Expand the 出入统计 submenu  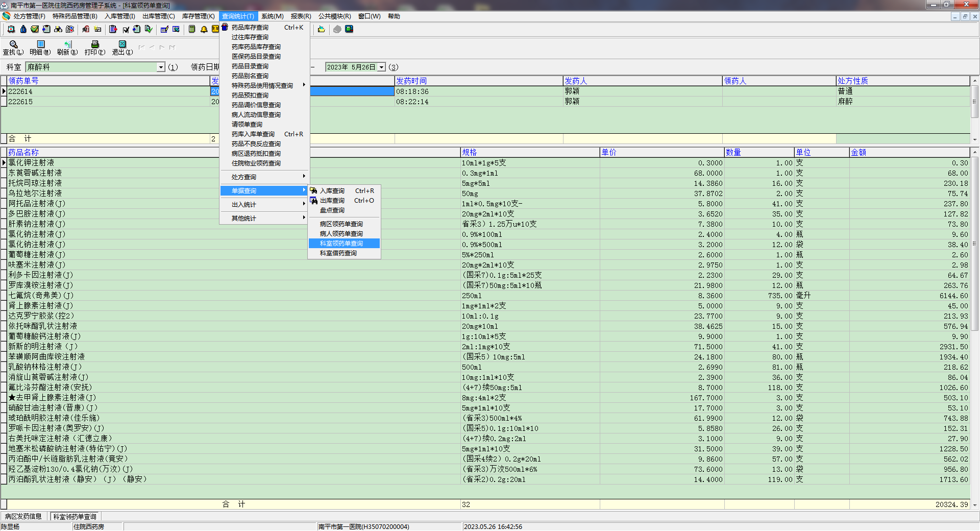click(264, 205)
